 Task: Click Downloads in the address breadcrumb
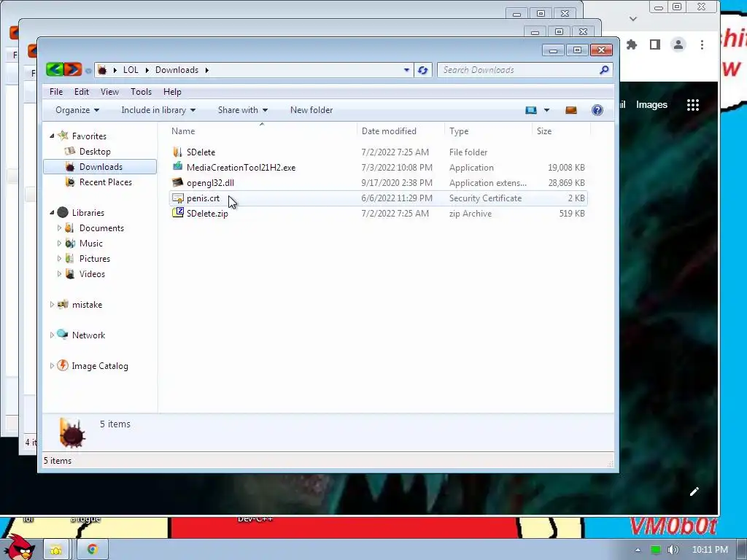pyautogui.click(x=177, y=70)
